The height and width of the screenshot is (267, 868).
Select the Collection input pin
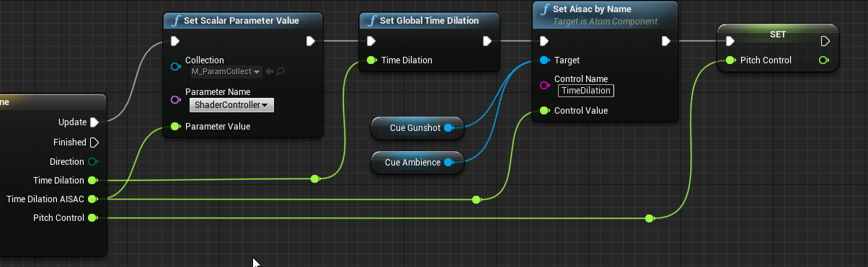point(175,66)
